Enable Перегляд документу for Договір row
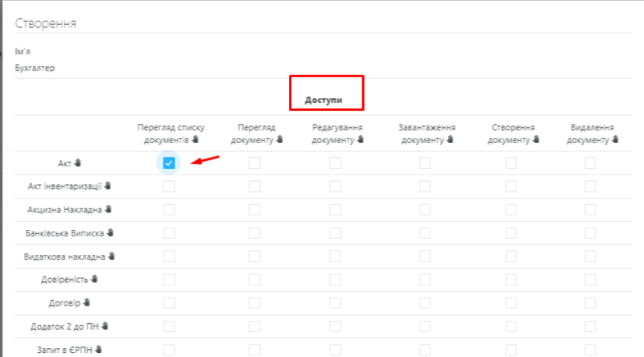The image size is (644, 357). click(x=254, y=303)
